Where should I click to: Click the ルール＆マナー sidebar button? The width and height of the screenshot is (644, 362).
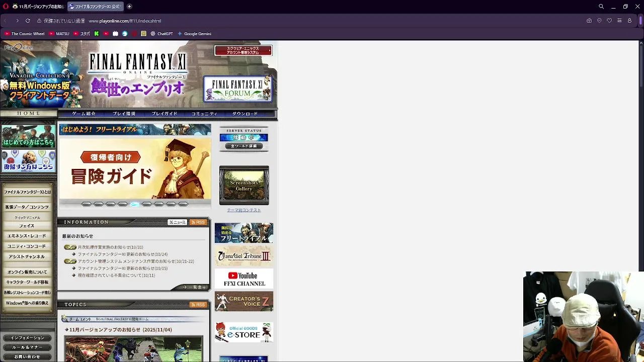pos(27,347)
